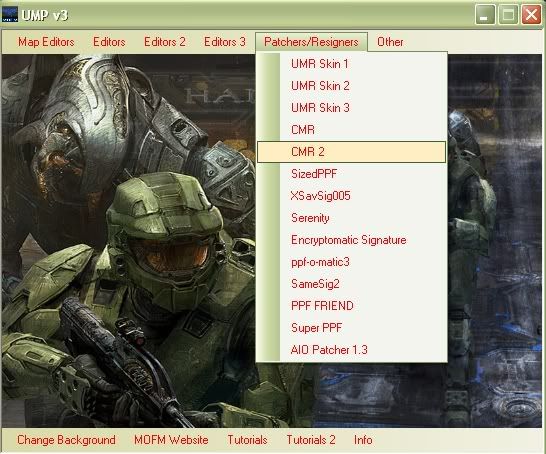Launch Serenity patcher
Image resolution: width=546 pixels, height=454 pixels.
pos(351,218)
